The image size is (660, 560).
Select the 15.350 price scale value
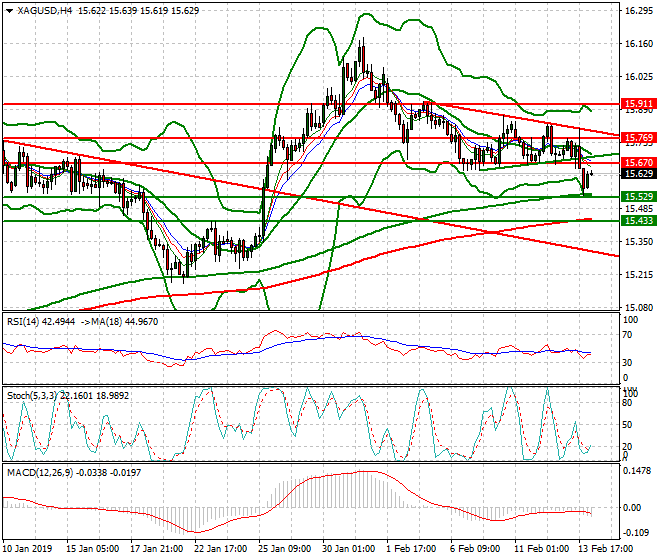point(639,242)
